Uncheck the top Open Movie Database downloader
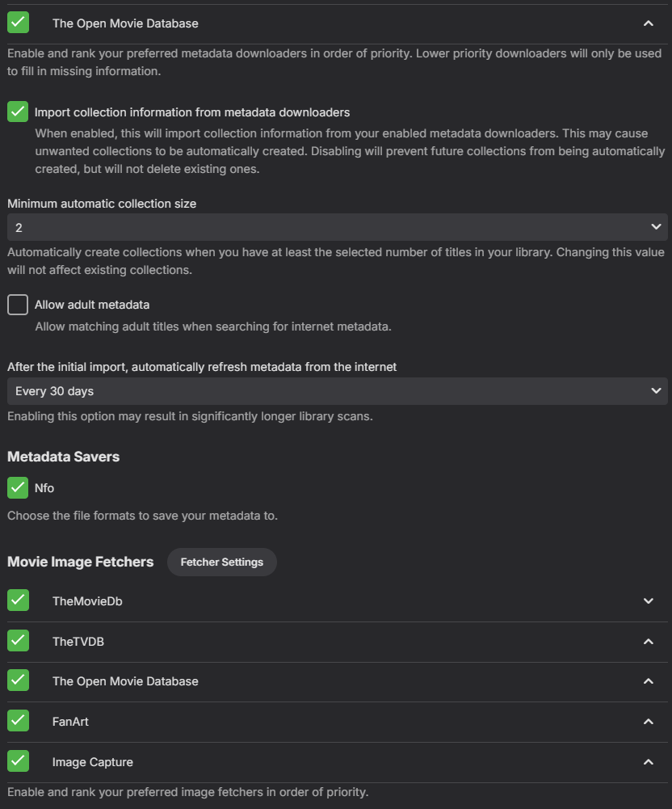 click(x=18, y=23)
